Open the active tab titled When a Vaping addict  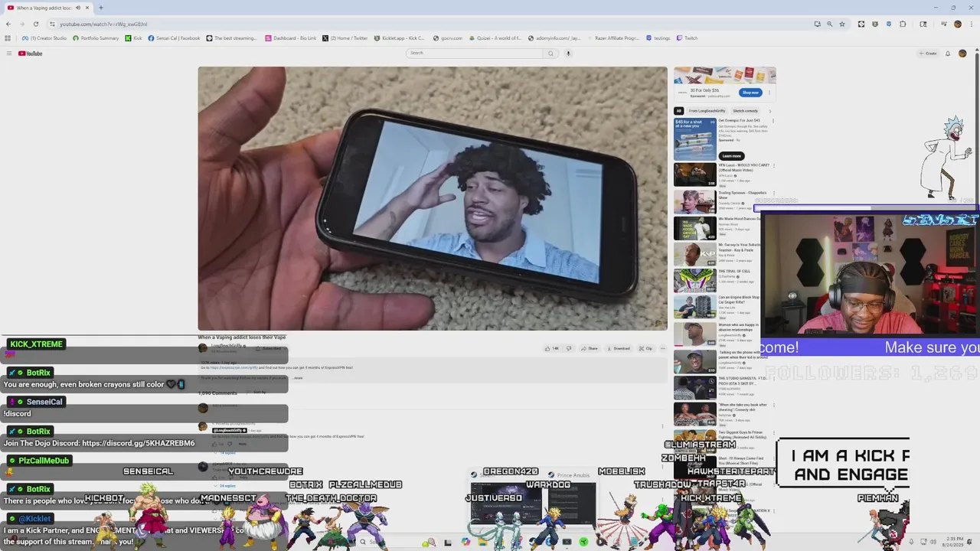[x=47, y=8]
